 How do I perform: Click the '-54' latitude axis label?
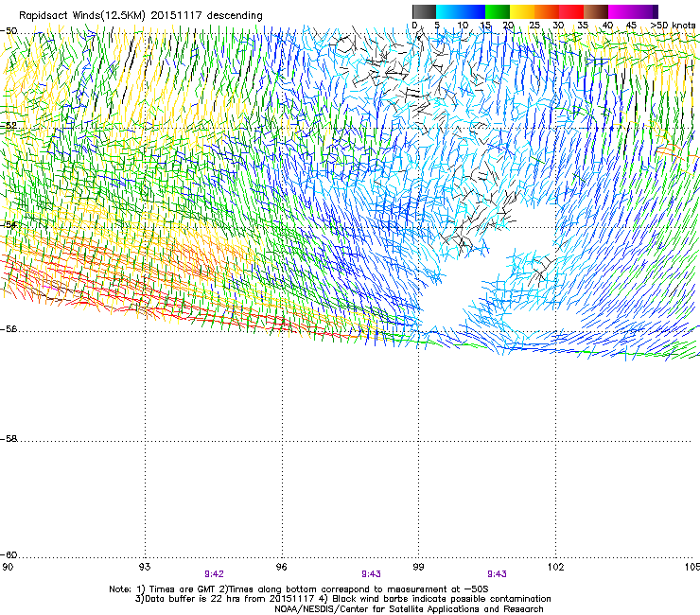9,224
